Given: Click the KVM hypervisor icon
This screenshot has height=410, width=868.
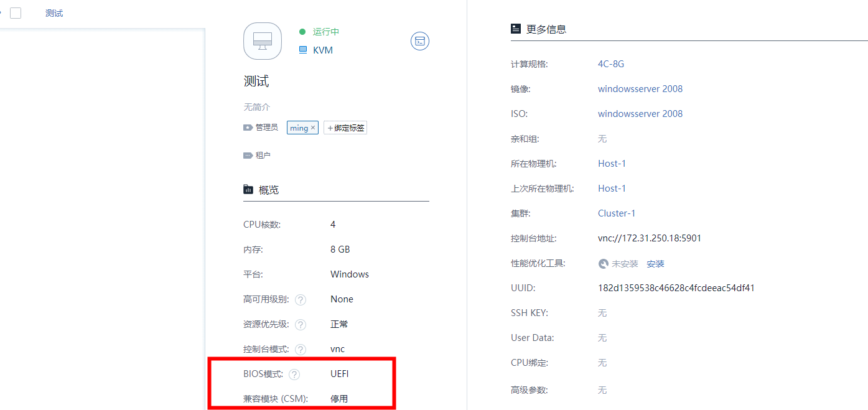Looking at the screenshot, I should (303, 50).
